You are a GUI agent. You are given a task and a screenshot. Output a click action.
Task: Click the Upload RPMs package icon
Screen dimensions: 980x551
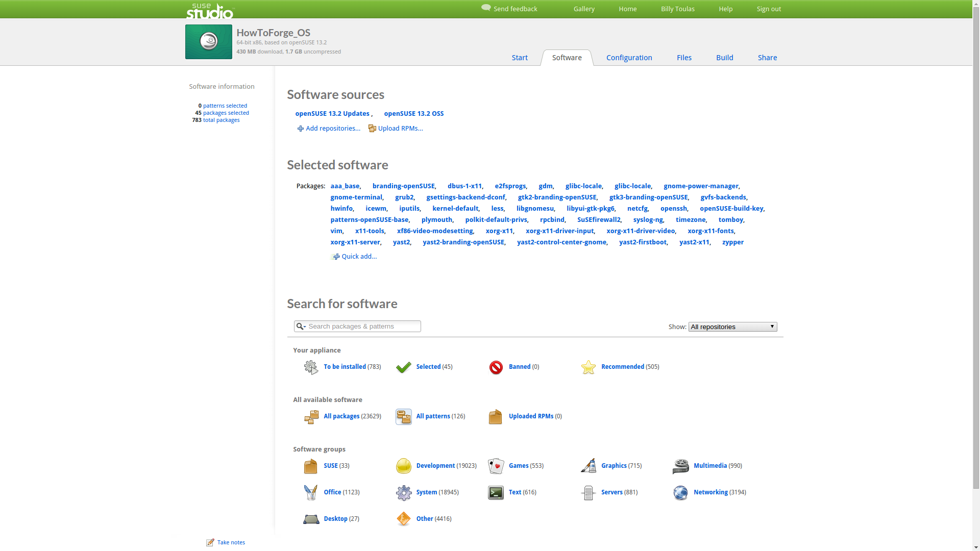372,129
